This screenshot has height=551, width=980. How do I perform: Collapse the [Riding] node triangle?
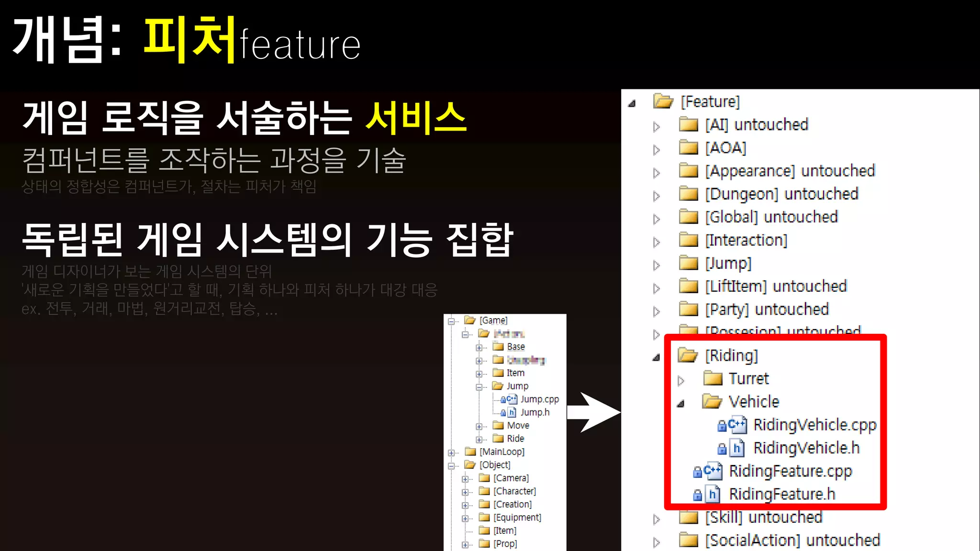tap(657, 357)
